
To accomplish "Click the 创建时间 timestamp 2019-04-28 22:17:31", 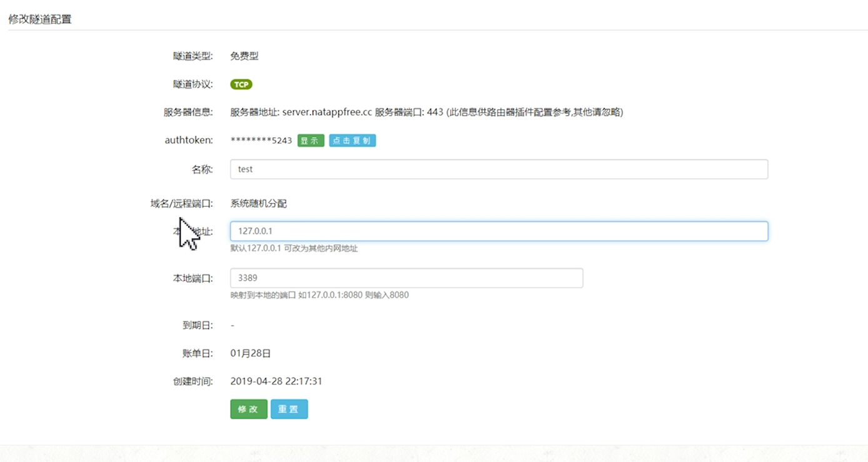I will [x=276, y=381].
